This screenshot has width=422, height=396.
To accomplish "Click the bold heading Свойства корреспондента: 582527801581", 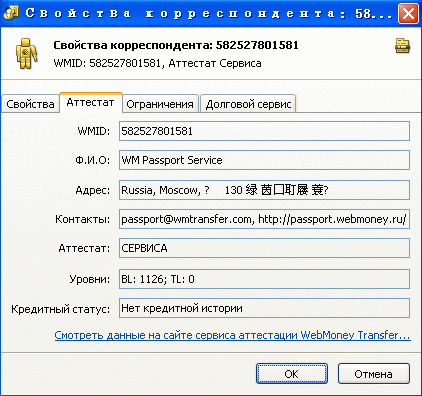I will click(x=176, y=45).
